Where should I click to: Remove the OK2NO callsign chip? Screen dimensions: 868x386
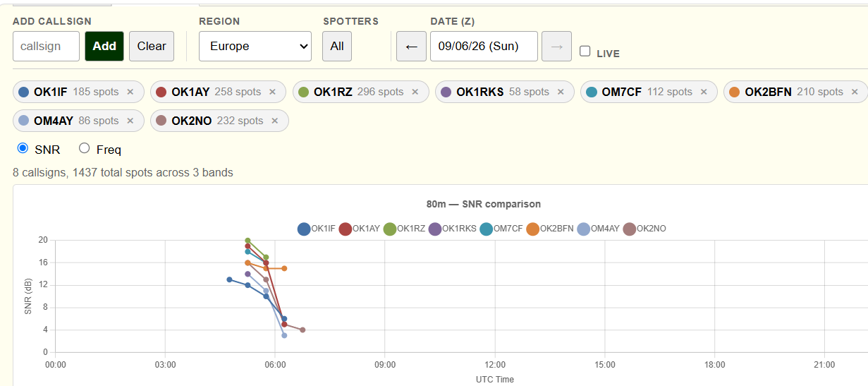275,121
